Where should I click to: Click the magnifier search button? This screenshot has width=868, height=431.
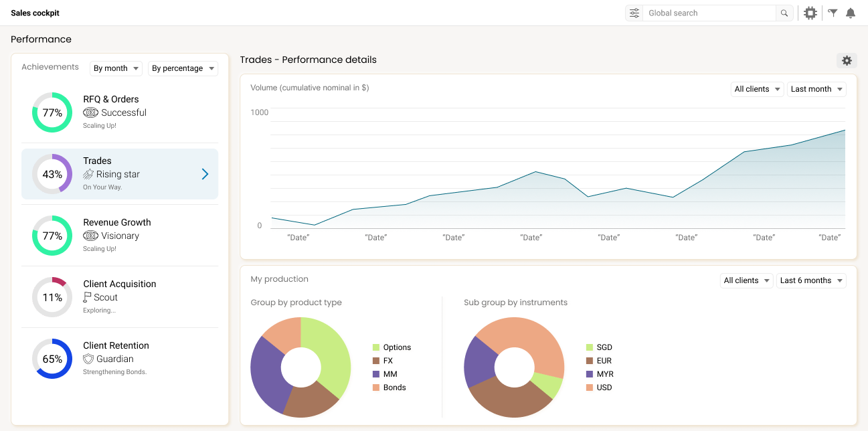point(784,13)
